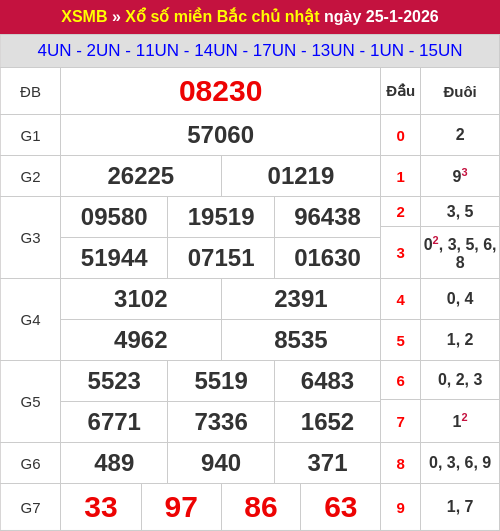Select the Đuôi value beside Đầu 7
The height and width of the screenshot is (531, 500).
(x=460, y=421)
